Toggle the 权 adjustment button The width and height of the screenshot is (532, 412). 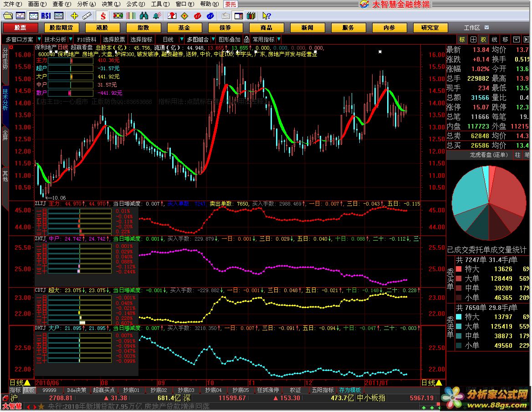483,39
